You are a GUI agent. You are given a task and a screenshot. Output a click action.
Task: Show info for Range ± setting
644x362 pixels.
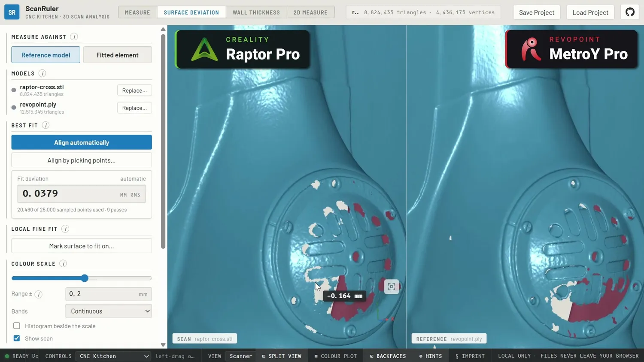pos(38,294)
